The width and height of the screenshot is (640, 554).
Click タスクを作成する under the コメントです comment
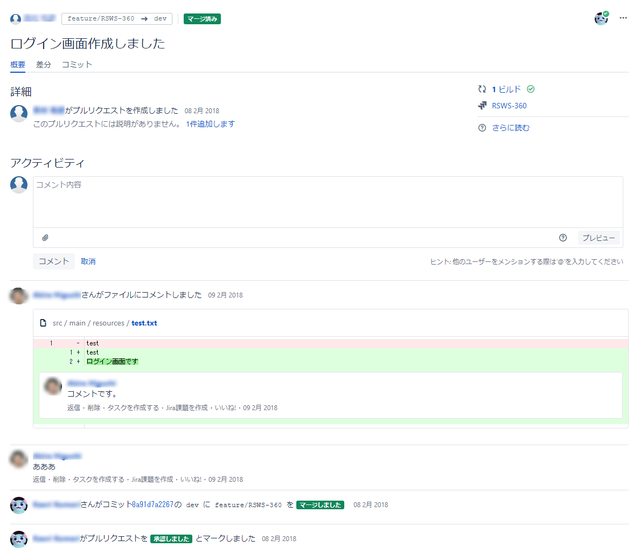pyautogui.click(x=133, y=407)
